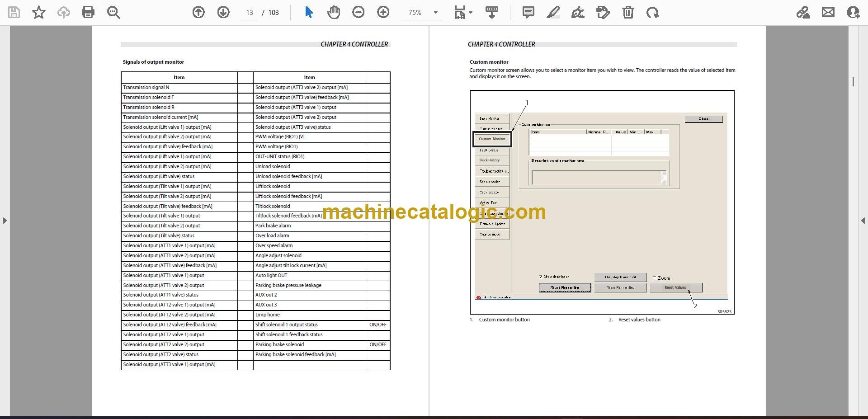Open the sign document pen tool

coord(578,12)
